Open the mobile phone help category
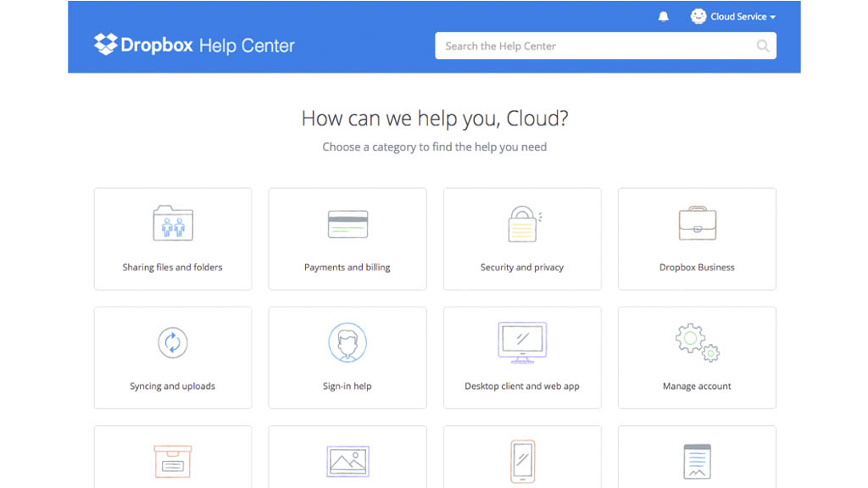Image resolution: width=868 pixels, height=488 pixels. [521, 457]
